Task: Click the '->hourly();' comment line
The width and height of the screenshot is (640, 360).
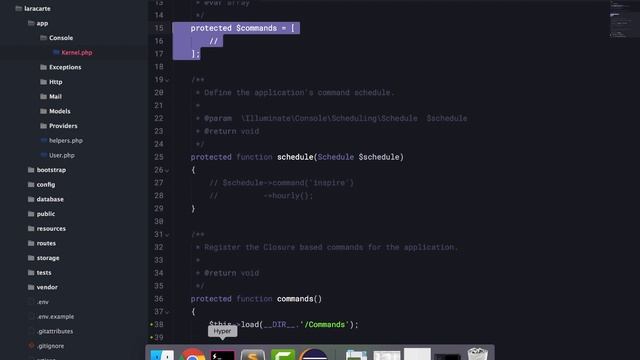Action: coord(261,196)
